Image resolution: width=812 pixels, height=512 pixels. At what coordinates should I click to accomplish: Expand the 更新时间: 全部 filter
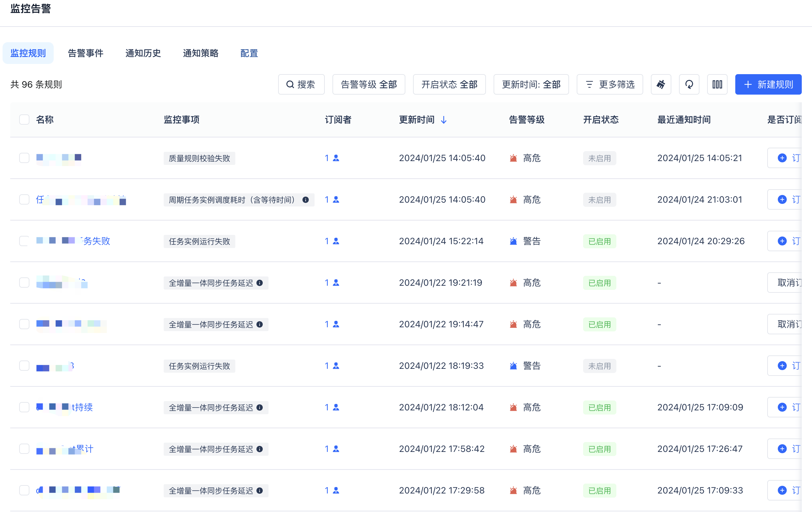tap(531, 84)
